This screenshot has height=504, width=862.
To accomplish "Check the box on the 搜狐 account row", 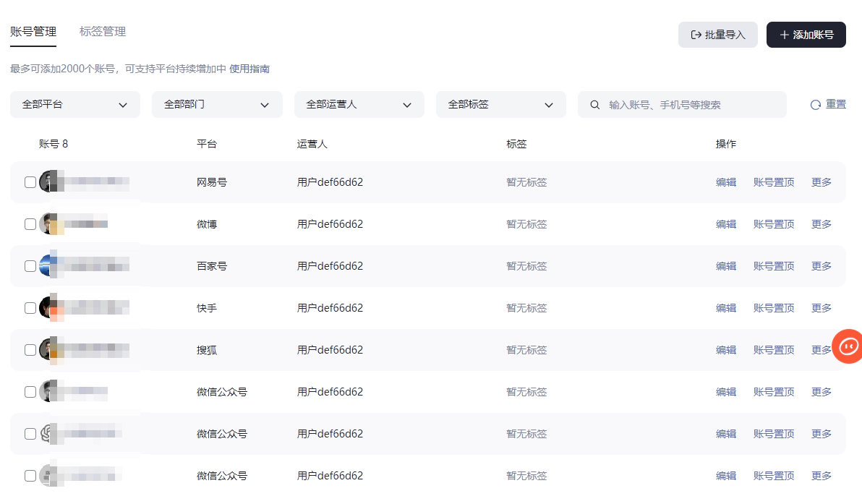I will tap(30, 350).
